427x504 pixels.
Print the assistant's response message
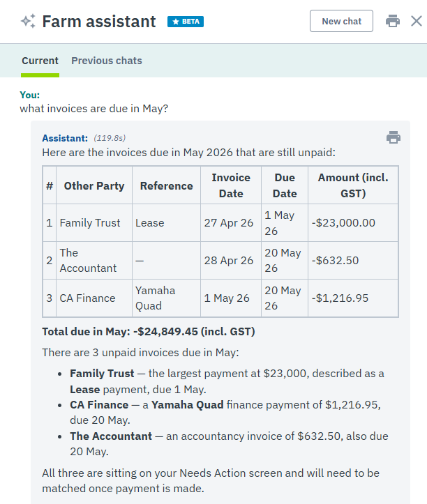pos(394,137)
